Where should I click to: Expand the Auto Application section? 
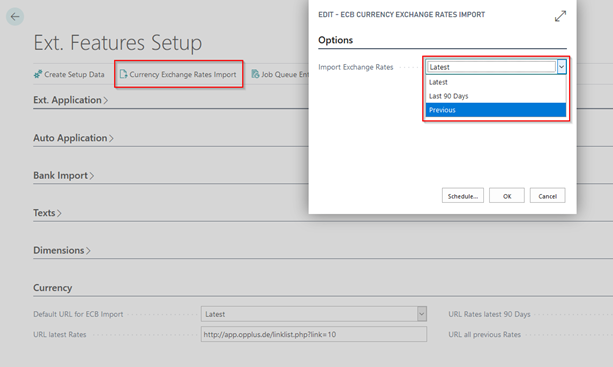point(73,138)
